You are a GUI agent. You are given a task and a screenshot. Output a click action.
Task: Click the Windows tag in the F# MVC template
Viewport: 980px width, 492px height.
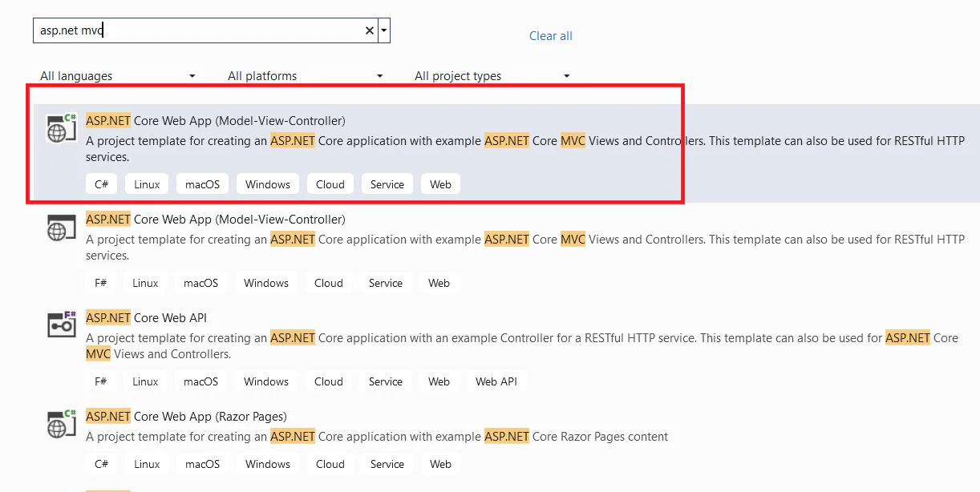coord(266,283)
